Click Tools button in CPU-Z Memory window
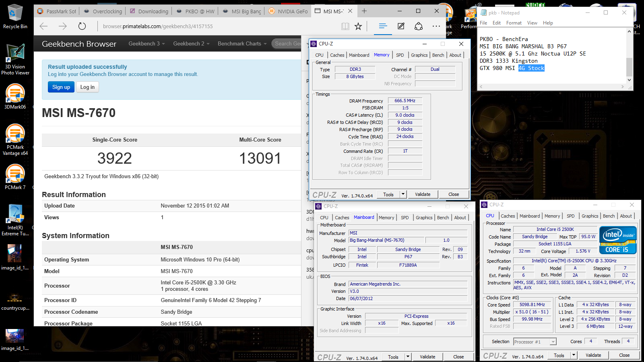Image resolution: width=644 pixels, height=362 pixels. point(388,194)
